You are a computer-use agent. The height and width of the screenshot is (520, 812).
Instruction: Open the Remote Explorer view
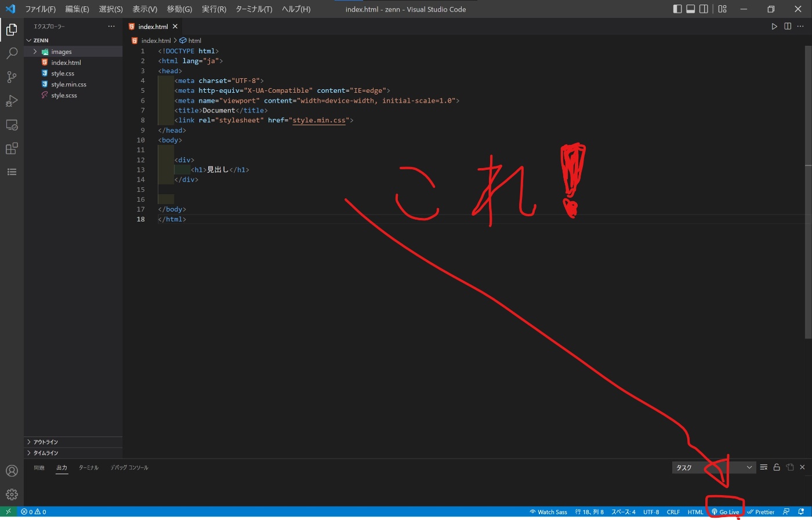tap(12, 125)
